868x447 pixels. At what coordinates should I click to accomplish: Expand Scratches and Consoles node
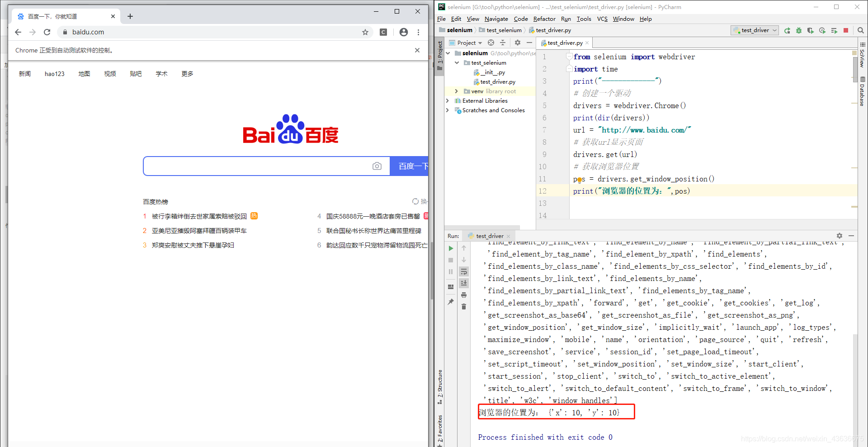coord(448,110)
